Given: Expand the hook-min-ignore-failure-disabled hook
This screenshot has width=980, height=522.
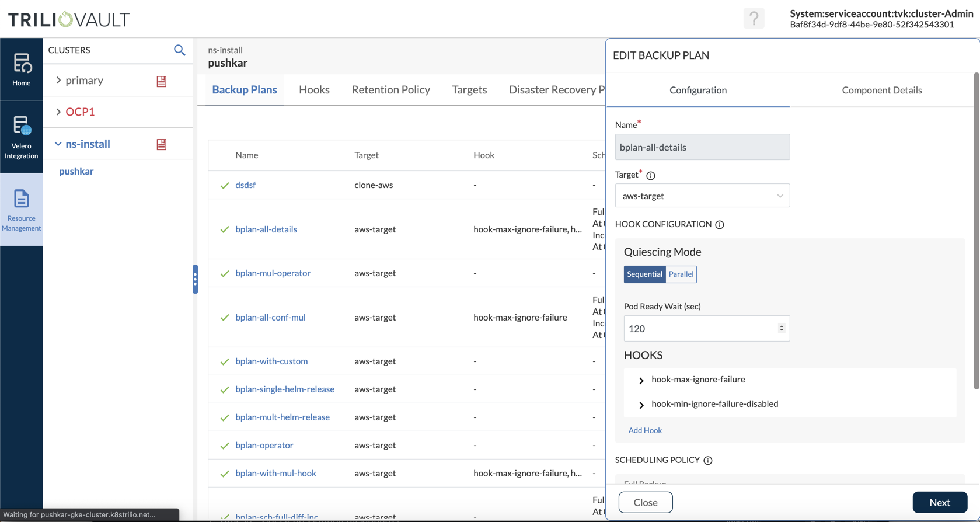Looking at the screenshot, I should (x=641, y=405).
